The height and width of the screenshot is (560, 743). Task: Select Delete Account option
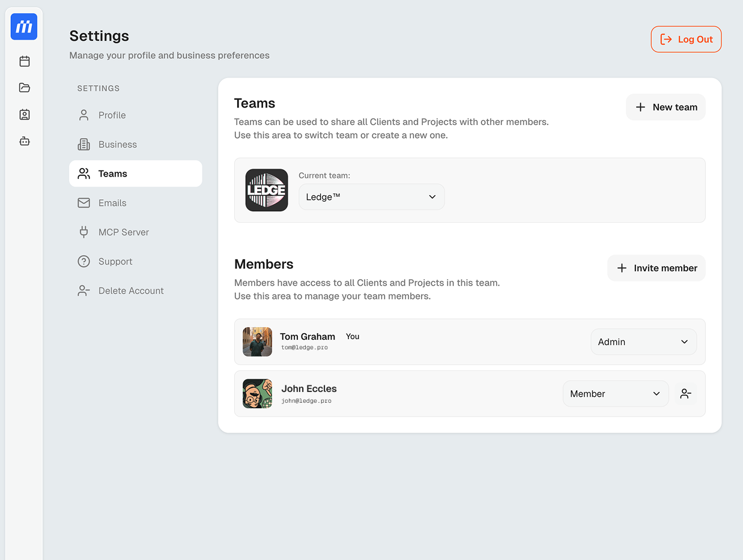point(131,291)
